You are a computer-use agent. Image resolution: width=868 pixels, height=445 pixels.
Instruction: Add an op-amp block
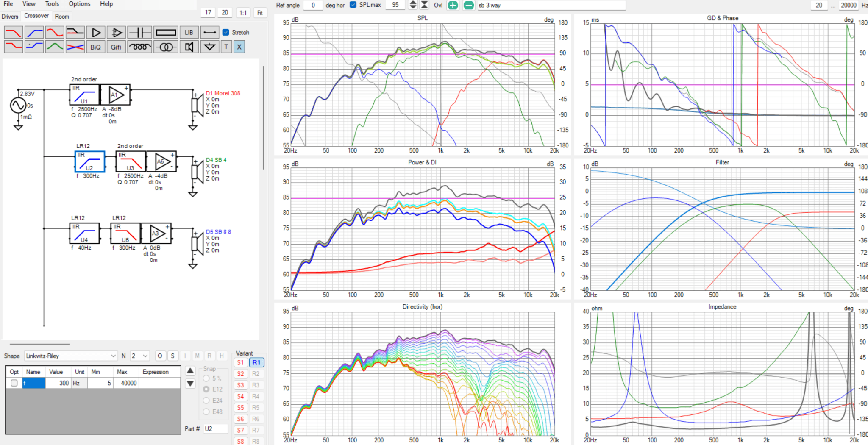coord(117,33)
